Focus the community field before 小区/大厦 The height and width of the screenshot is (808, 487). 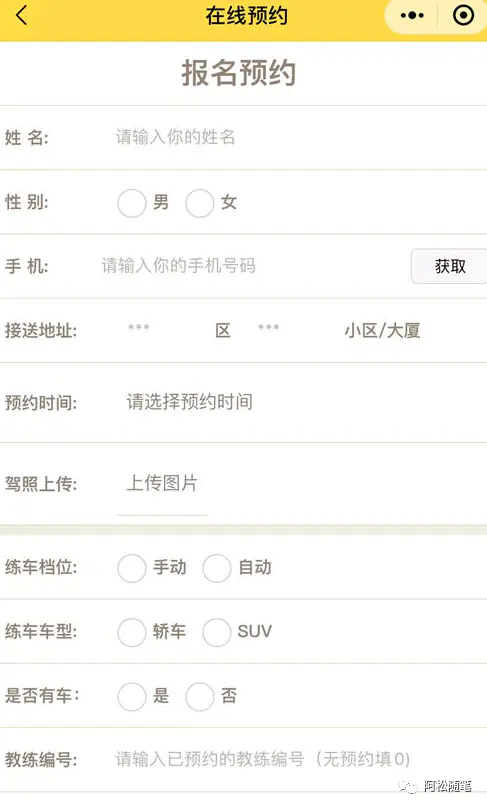pos(295,330)
